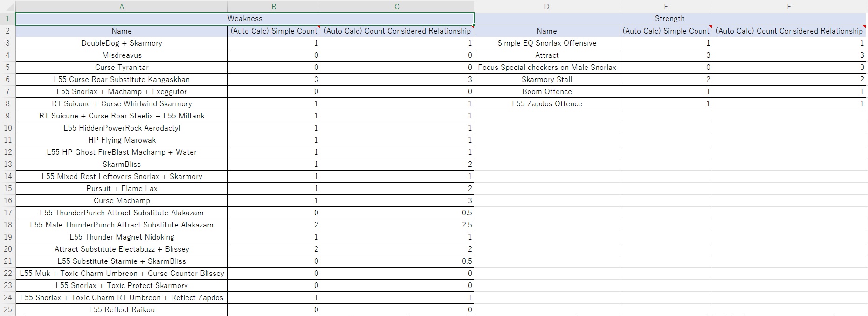Select L55 Snorlax Toxic Charm RT Umbreon cell
This screenshot has height=316, width=868.
pyautogui.click(x=122, y=297)
